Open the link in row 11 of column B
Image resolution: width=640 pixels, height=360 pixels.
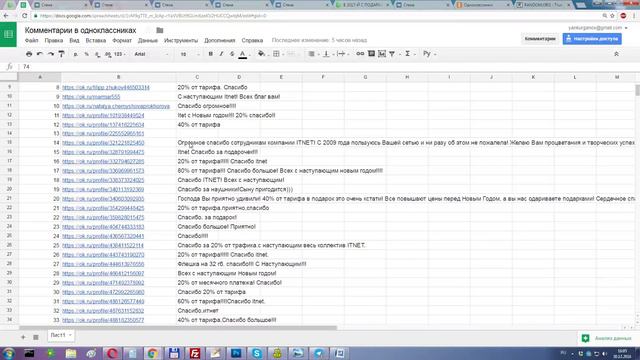click(116, 106)
